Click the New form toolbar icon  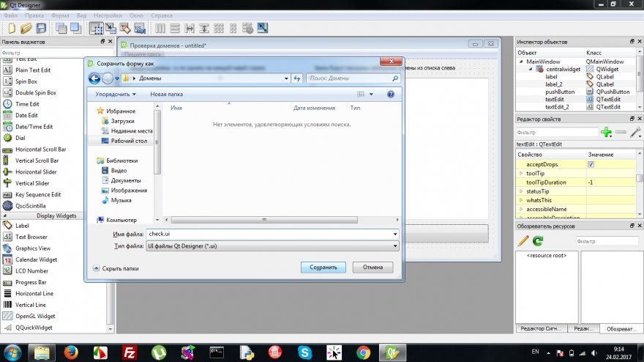12,28
